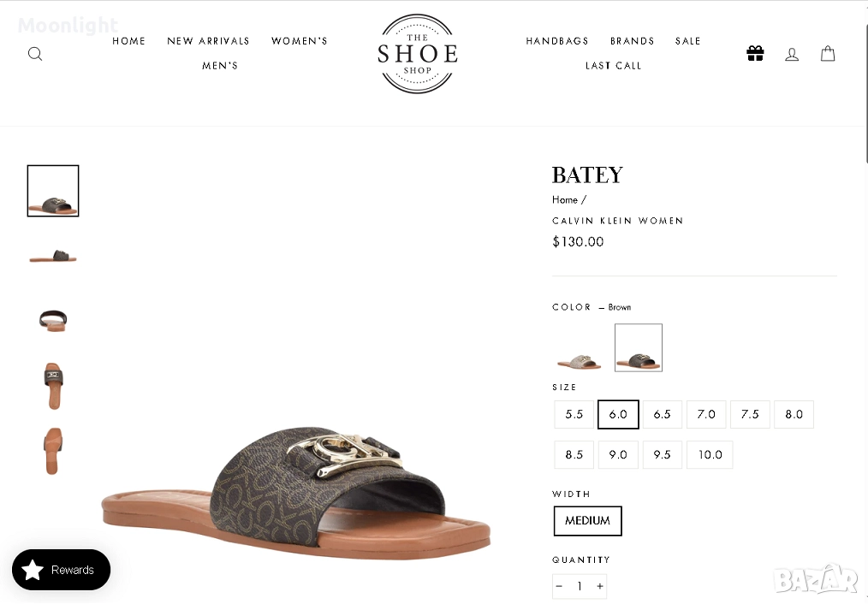Image resolution: width=868 pixels, height=604 pixels.
Task: Open the Women's menu
Action: [x=300, y=41]
